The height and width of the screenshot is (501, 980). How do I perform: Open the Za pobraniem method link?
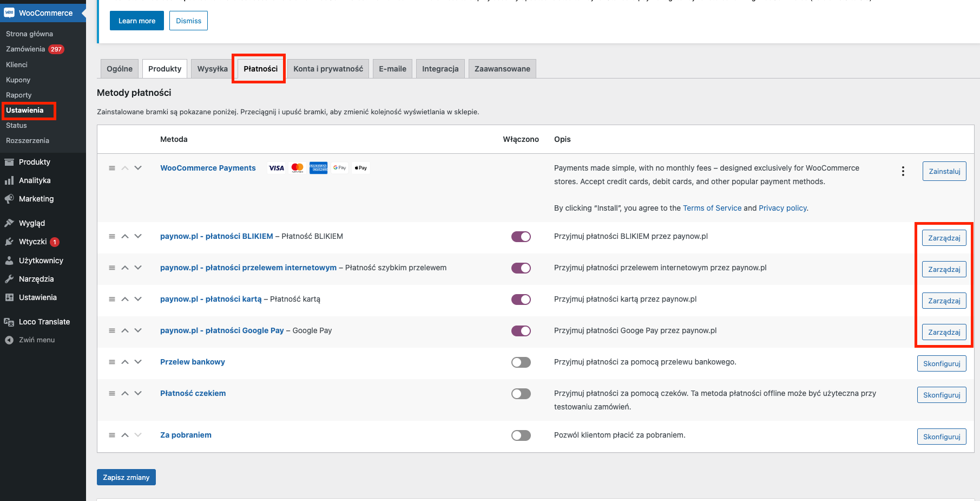[186, 435]
